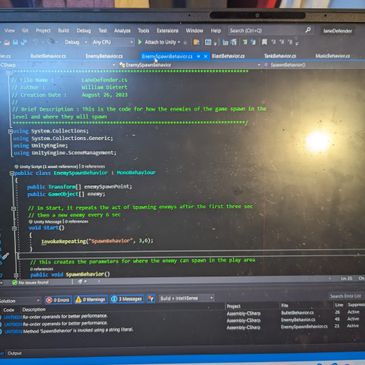Open the Build + IntelliSense dropdown
Image resolution: width=365 pixels, height=365 pixels.
186,298
